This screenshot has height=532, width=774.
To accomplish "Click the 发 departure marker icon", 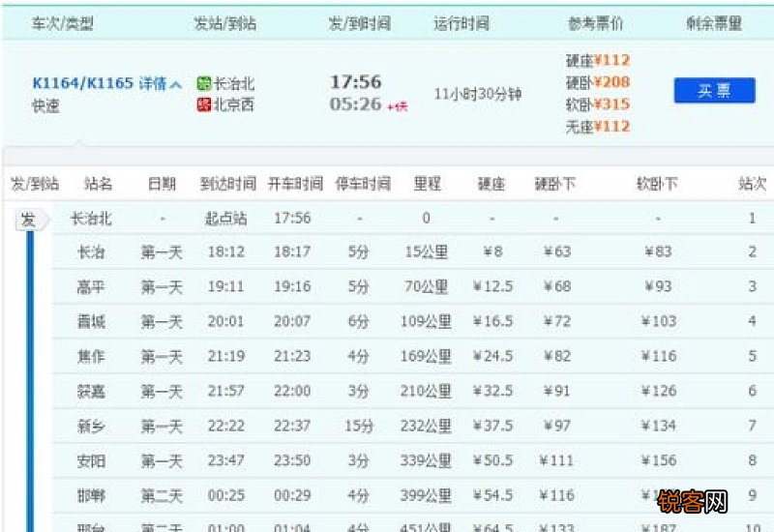I will click(x=30, y=220).
